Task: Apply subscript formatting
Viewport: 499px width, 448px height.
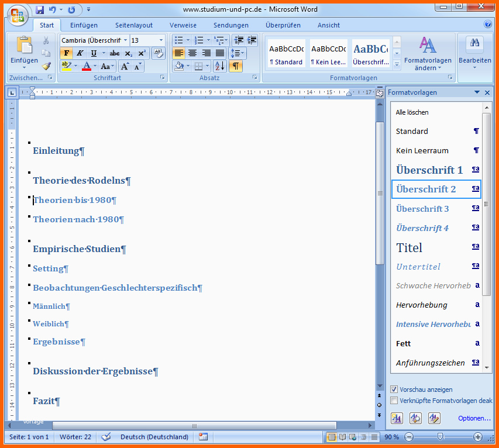Action: [x=128, y=53]
